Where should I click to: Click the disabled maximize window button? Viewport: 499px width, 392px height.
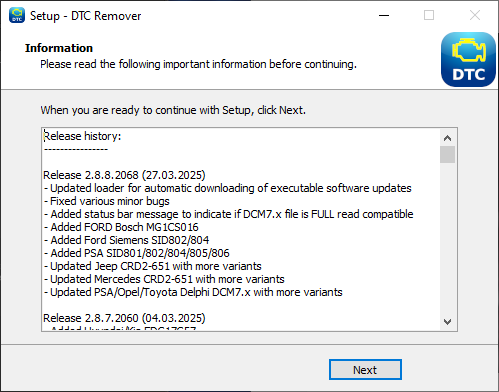pos(429,15)
